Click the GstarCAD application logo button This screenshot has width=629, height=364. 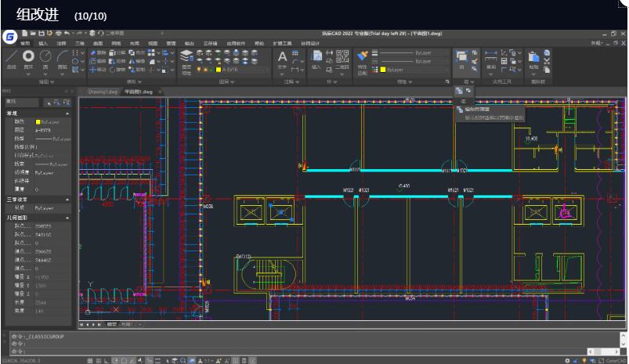10,37
